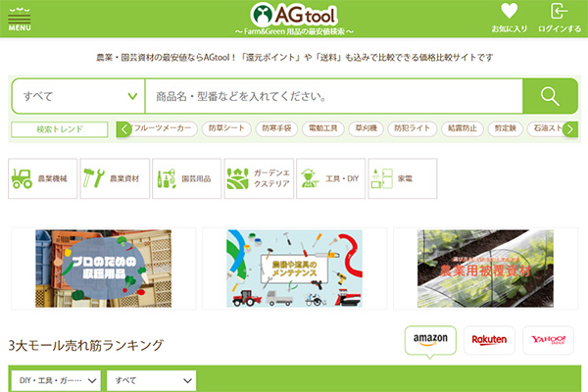
Task: Click the product name search field
Action: pyautogui.click(x=334, y=96)
